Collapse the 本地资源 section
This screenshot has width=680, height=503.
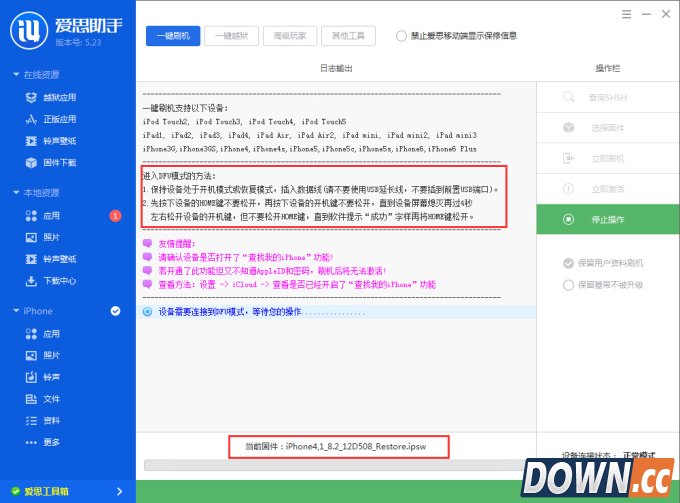pos(14,192)
